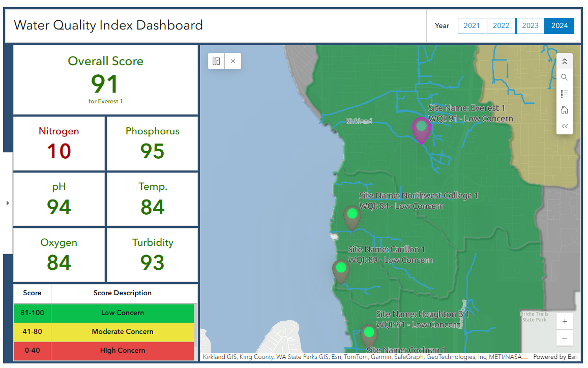Zoom in using the map plus button

[565, 322]
